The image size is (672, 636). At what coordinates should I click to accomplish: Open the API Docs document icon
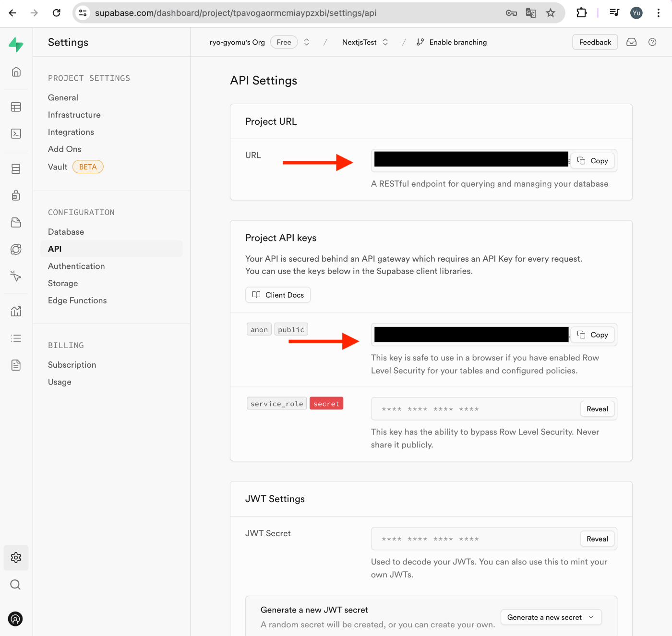(16, 365)
